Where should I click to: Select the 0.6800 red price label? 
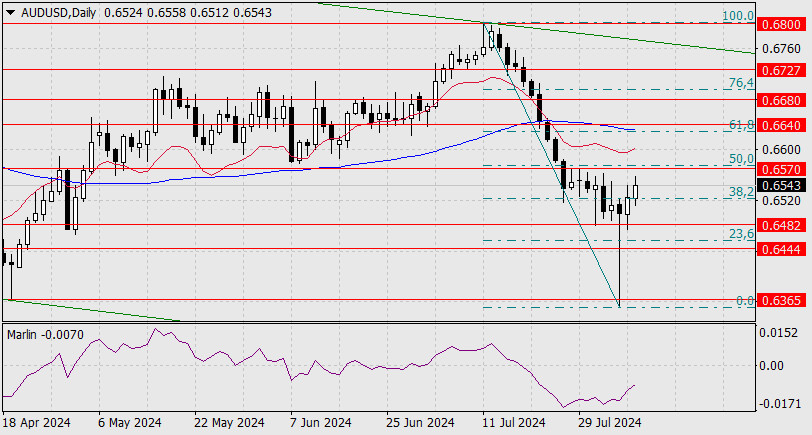782,24
